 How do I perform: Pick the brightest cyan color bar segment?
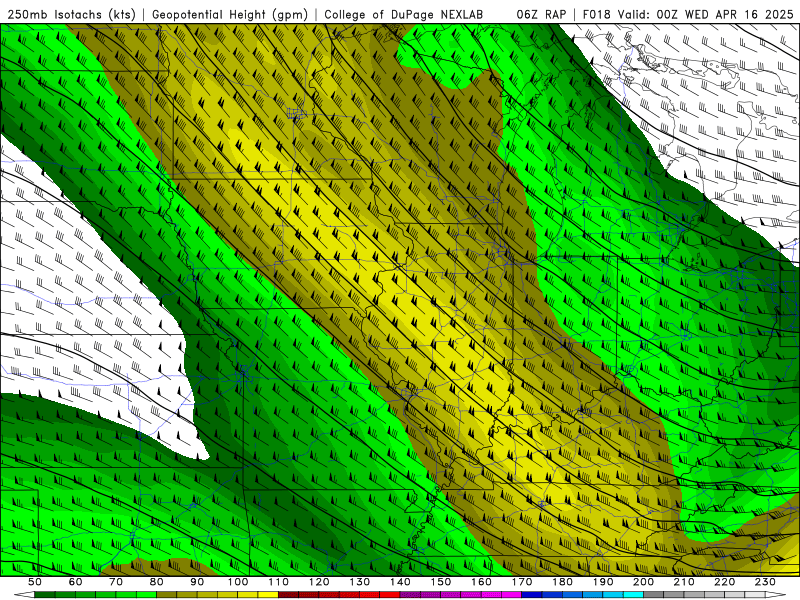[633, 595]
